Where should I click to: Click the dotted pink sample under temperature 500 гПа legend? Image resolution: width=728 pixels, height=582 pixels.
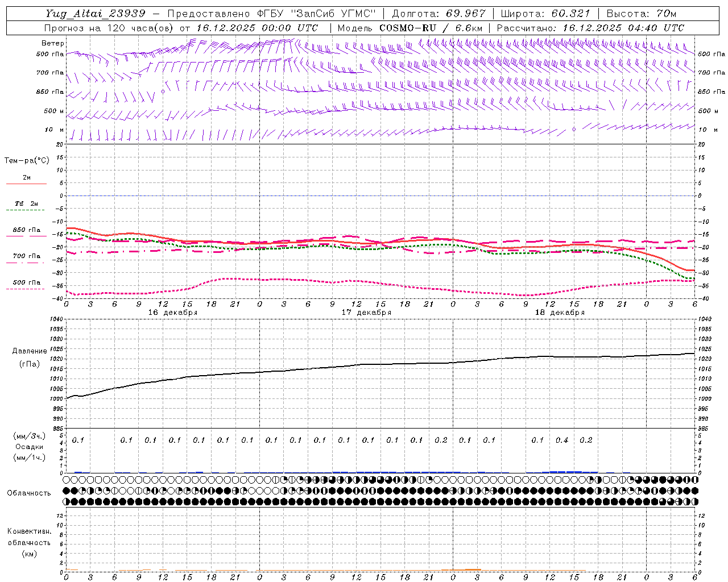(26, 289)
